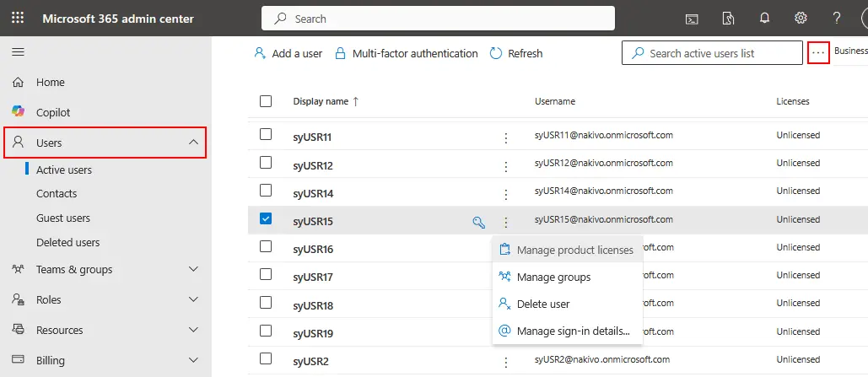Open the app launcher waffle icon
The height and width of the screenshot is (377, 868).
[x=18, y=19]
